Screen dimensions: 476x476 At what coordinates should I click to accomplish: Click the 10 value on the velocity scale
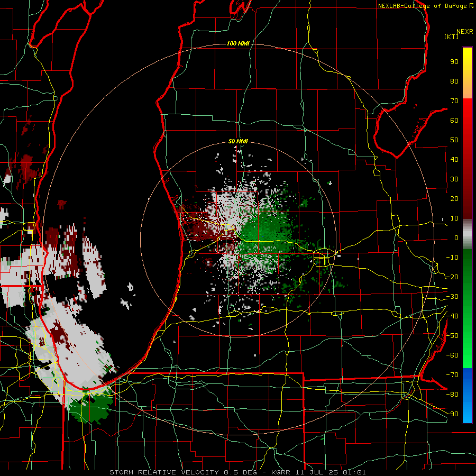[x=454, y=218]
